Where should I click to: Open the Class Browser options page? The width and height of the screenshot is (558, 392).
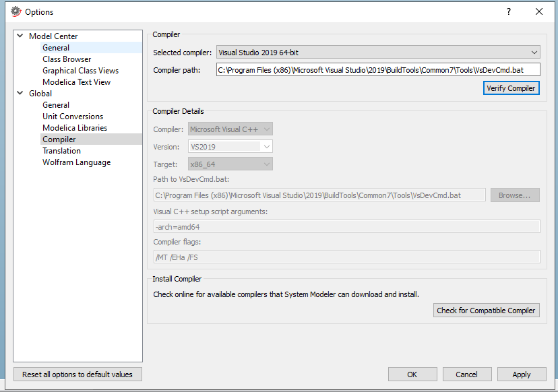coord(67,59)
